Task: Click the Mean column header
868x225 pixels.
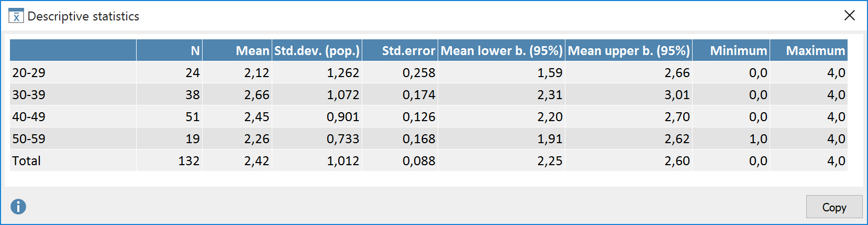Action: pos(252,50)
